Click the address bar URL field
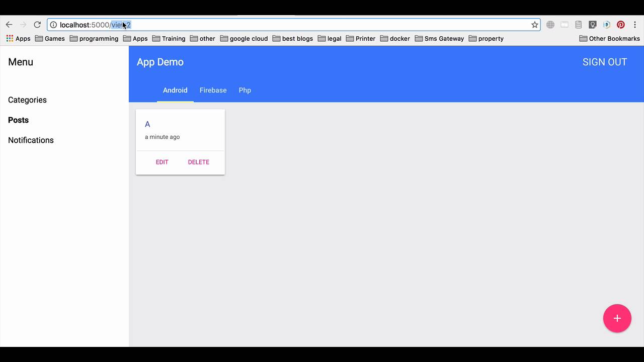644x362 pixels. pos(294,25)
